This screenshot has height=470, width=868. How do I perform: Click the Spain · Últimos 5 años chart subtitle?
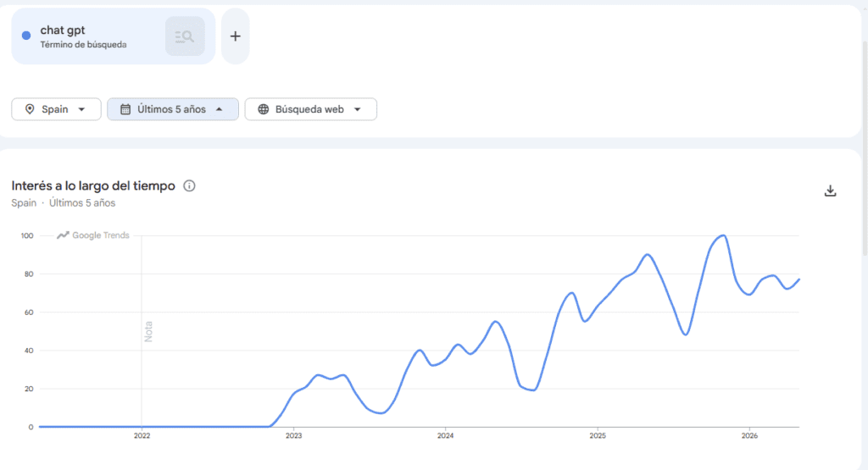pos(63,203)
